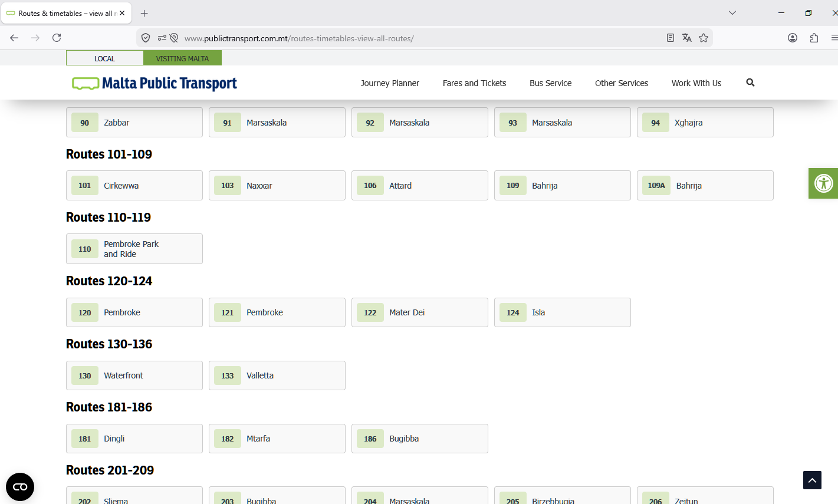Switch to the LOCAL tab

pyautogui.click(x=105, y=58)
